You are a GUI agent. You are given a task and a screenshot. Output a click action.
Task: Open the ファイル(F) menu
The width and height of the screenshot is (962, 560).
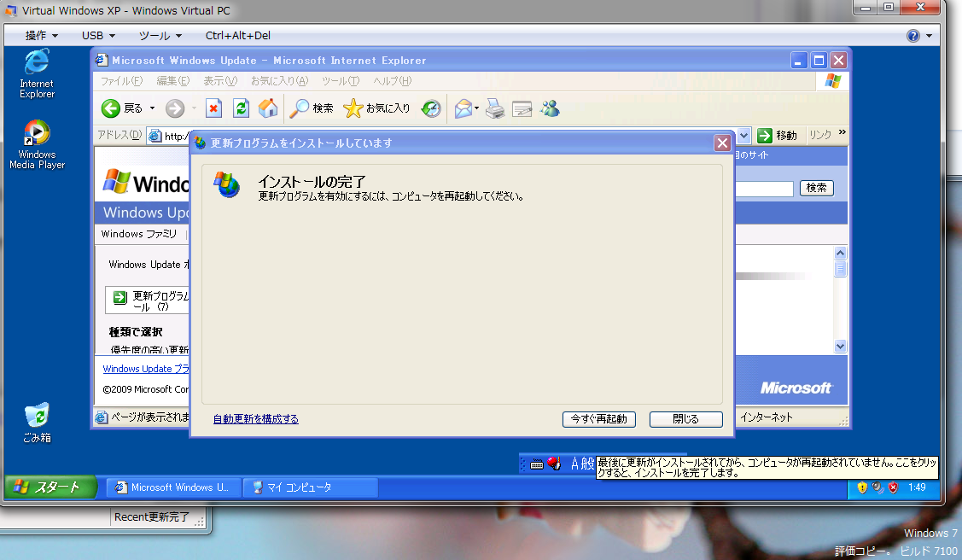121,81
